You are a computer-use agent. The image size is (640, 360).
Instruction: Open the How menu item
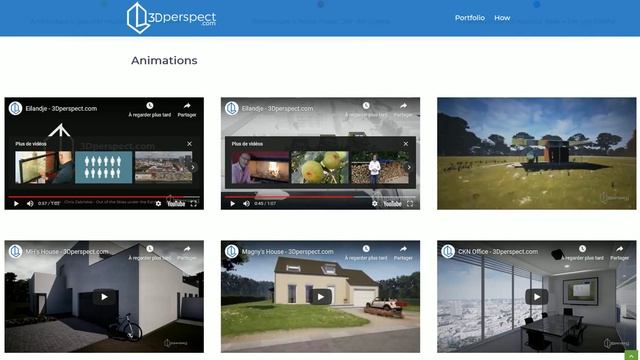502,18
